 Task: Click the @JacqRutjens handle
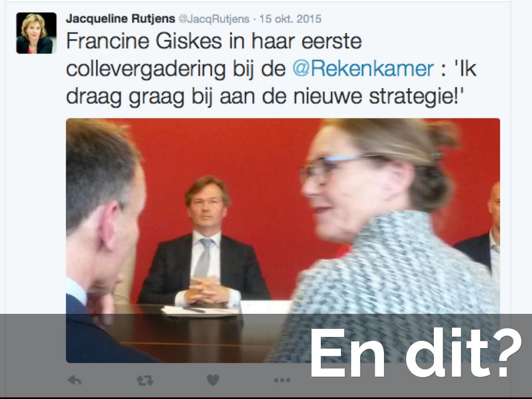pos(214,19)
